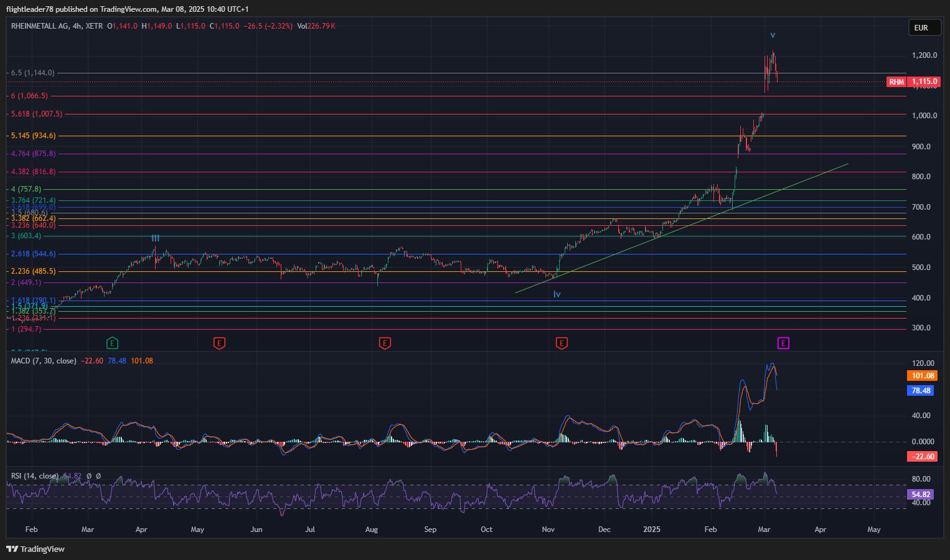The height and width of the screenshot is (560, 950).
Task: Click the 1,115.0 current price label
Action: [924, 82]
